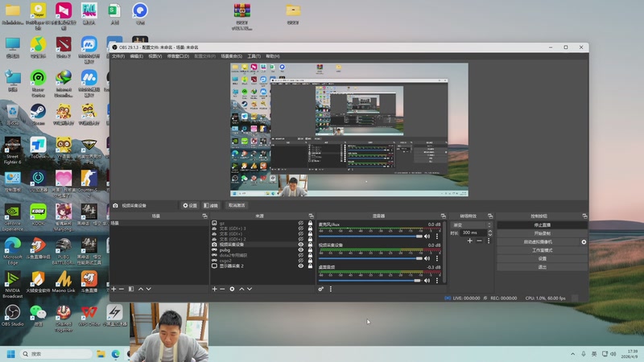Open 桌面音频 channel options menu dots
The width and height of the screenshot is (644, 362).
click(437, 281)
